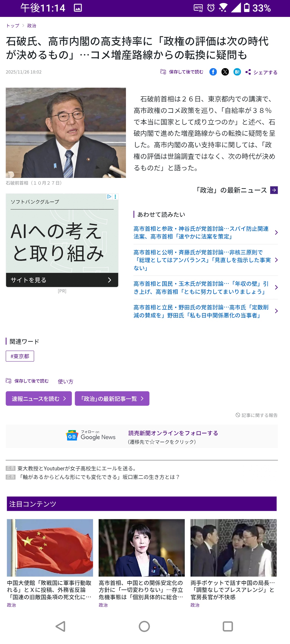The height and width of the screenshot is (644, 290).
Task: Tap 速報ニュースを読む button
Action: coord(39,399)
